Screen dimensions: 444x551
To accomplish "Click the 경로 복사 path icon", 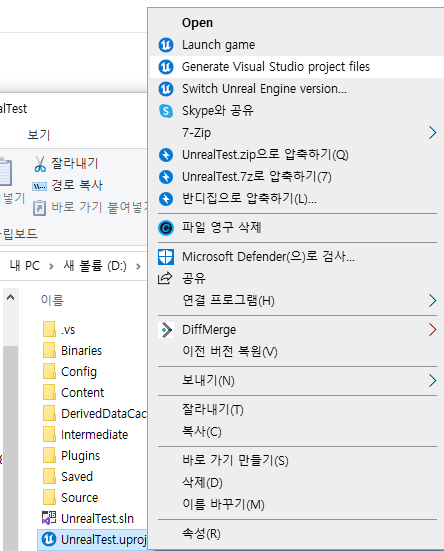I will [x=39, y=186].
